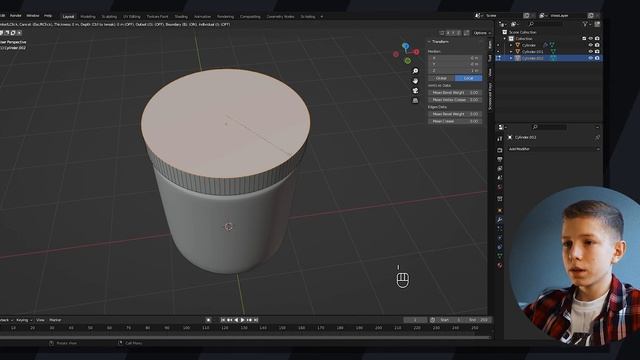Open the Add Modifier dropdown
640x360 pixels.
pyautogui.click(x=554, y=149)
